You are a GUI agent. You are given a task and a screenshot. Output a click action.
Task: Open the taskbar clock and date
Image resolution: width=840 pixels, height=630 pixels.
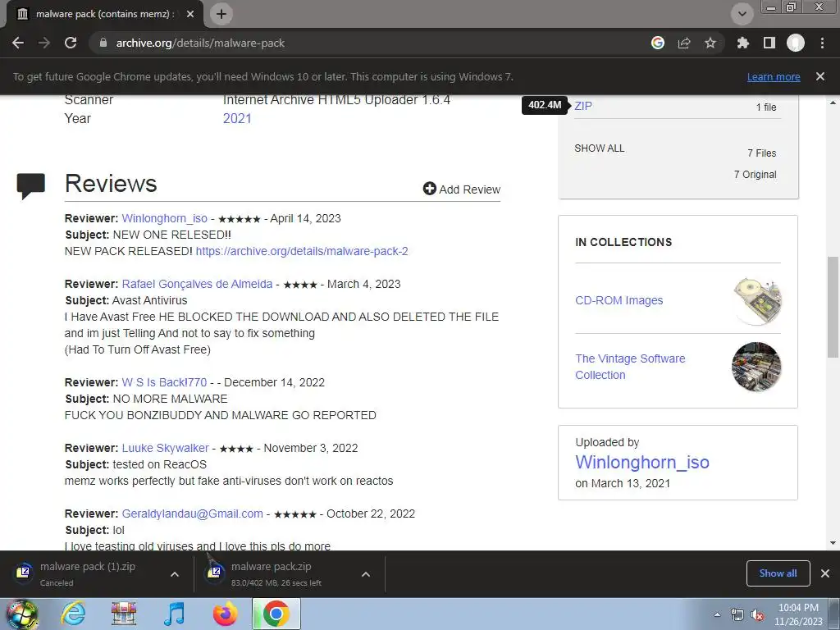pos(798,614)
